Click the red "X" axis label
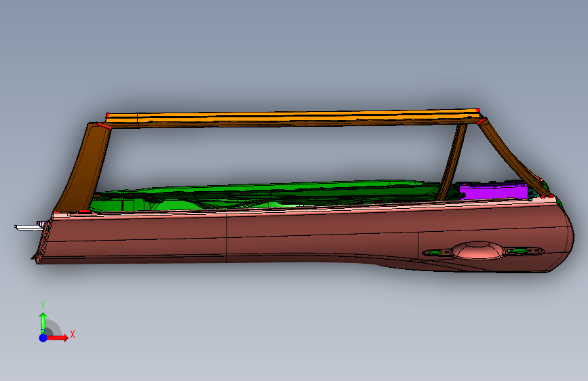This screenshot has width=588, height=381. [x=73, y=334]
